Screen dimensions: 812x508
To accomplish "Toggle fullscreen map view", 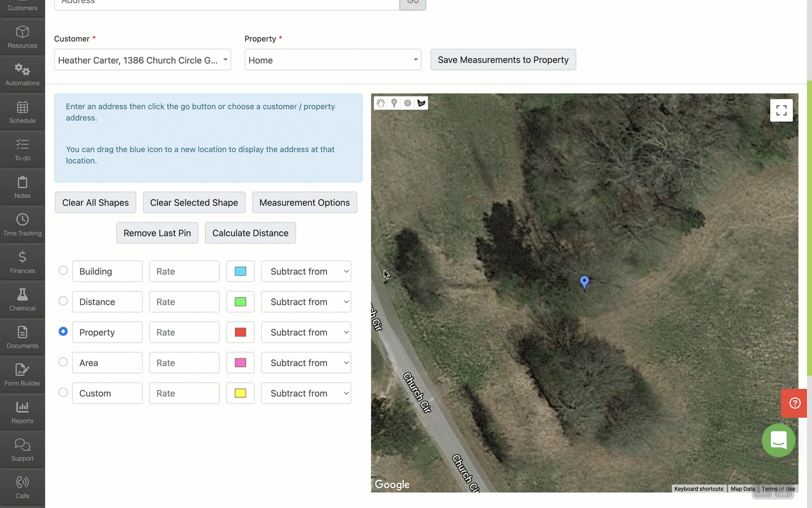I will coord(782,110).
